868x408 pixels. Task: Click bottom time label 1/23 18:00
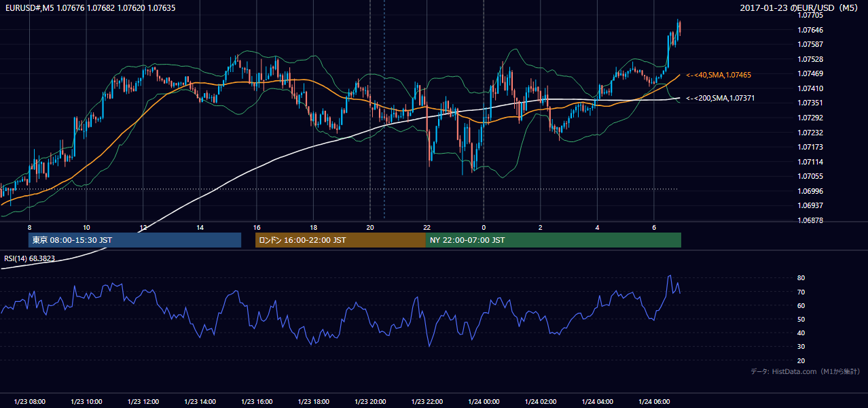click(314, 402)
